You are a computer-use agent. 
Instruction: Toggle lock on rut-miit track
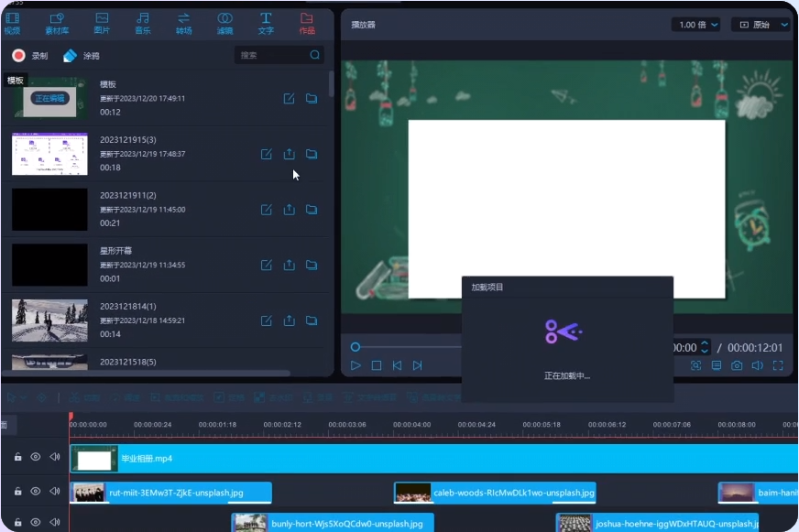pos(17,492)
